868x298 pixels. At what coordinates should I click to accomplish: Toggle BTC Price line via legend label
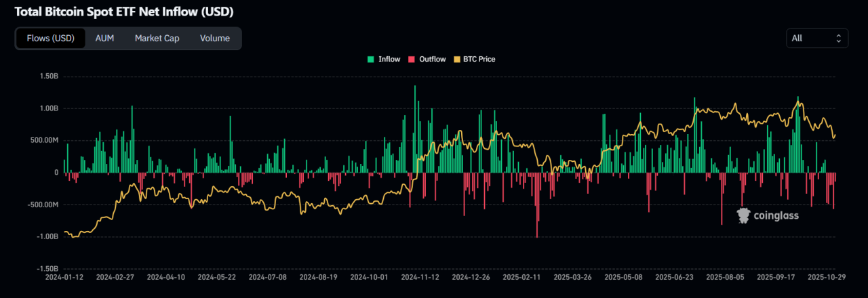point(479,60)
